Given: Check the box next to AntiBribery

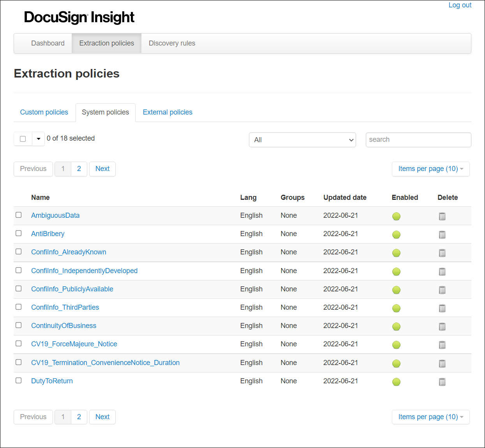Looking at the screenshot, I should (x=18, y=233).
